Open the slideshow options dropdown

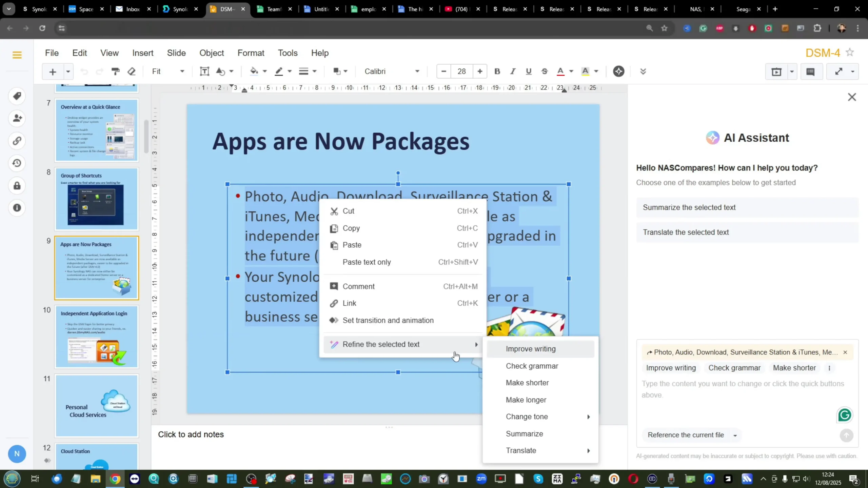click(x=792, y=72)
